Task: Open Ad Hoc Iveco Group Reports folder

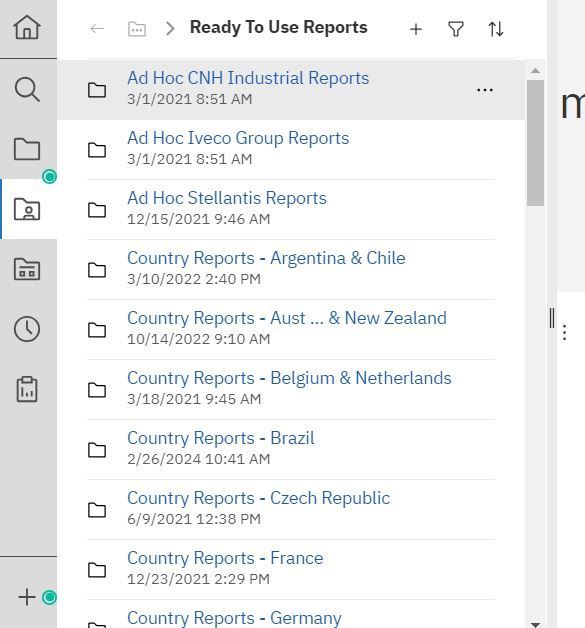Action: coord(238,138)
